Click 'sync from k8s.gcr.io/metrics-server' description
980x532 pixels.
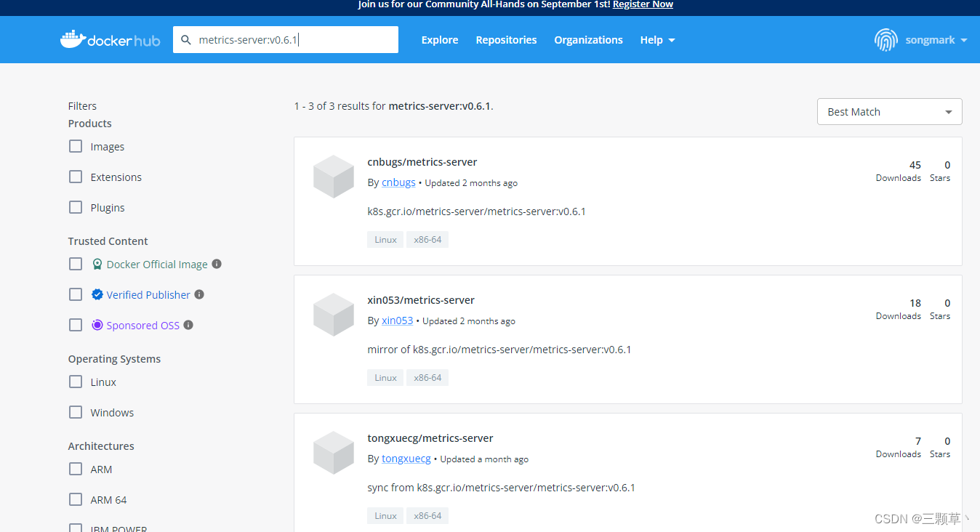pos(502,488)
